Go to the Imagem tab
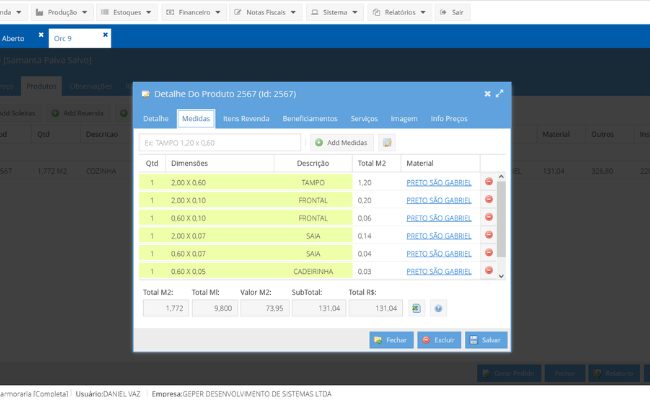This screenshot has width=650, height=400. click(x=404, y=119)
